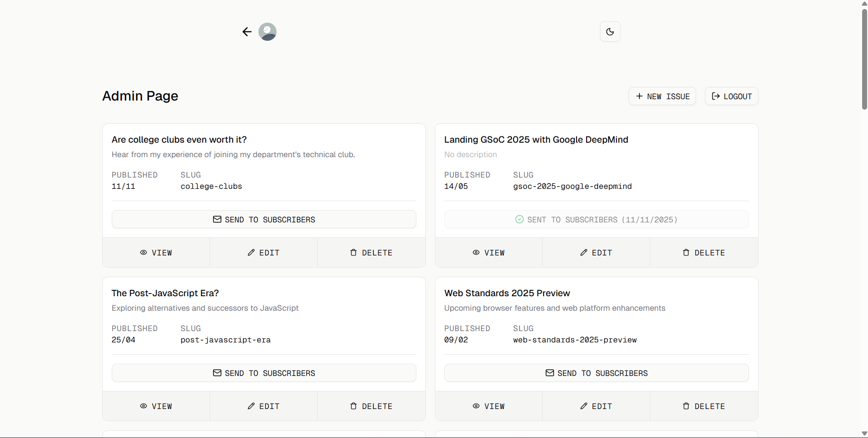Click the trash icon on Post-JavaScript Era card
Image resolution: width=868 pixels, height=438 pixels.
(x=353, y=406)
